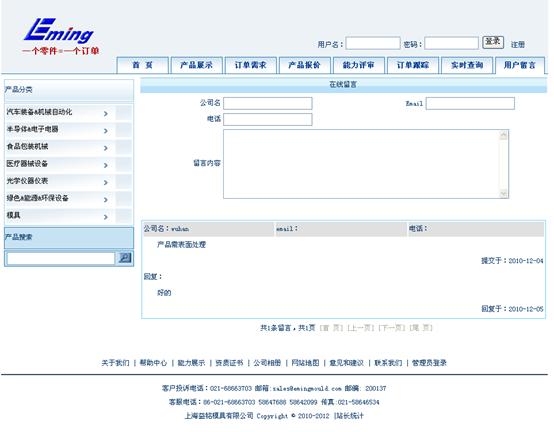554x432 pixels.
Task: Open the 管理员登录 footer link
Action: (x=429, y=363)
